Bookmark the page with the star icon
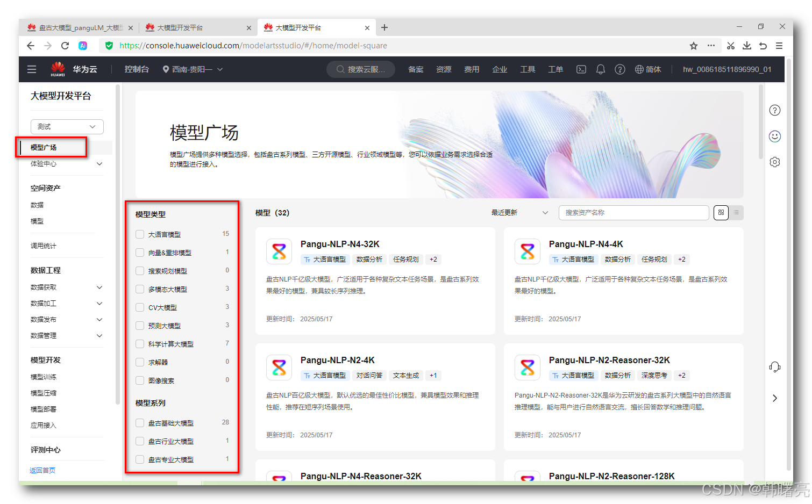 (694, 46)
